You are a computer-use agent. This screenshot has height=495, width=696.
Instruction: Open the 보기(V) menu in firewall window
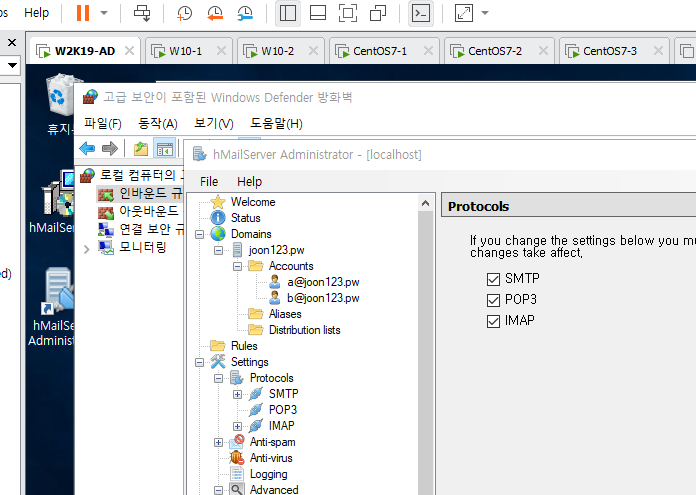click(x=214, y=123)
